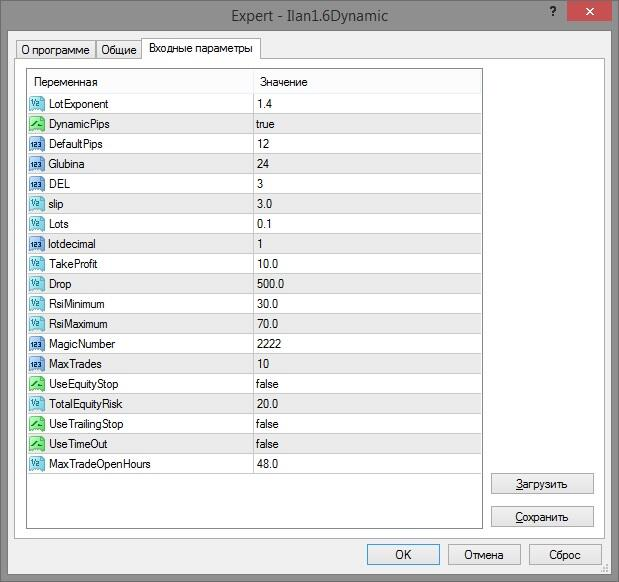Screen dimensions: 619x582
Task: Click the MaxTradeOpenHours double-type icon
Action: pos(37,464)
